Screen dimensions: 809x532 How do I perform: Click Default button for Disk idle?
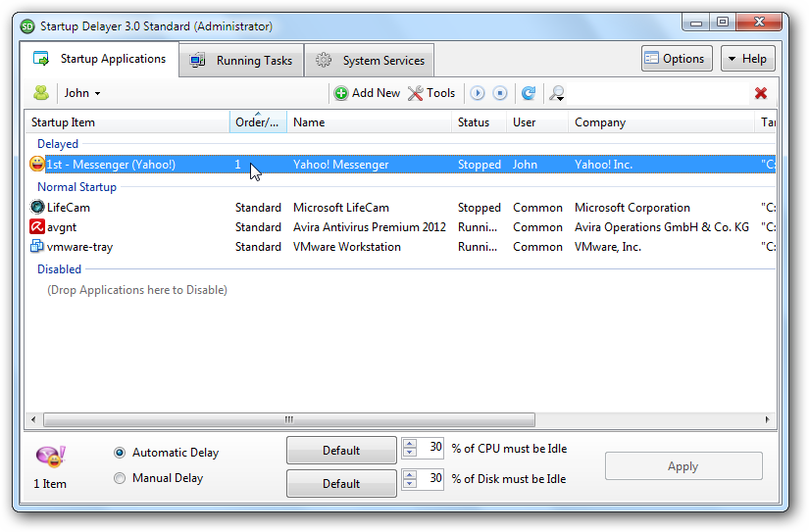pyautogui.click(x=341, y=483)
